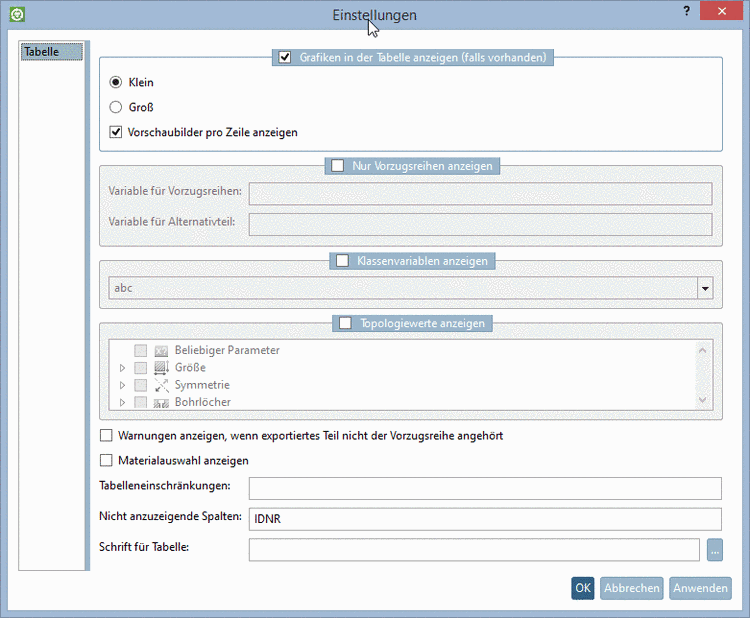
Task: Select the Größe label in list
Action: pyautogui.click(x=190, y=368)
